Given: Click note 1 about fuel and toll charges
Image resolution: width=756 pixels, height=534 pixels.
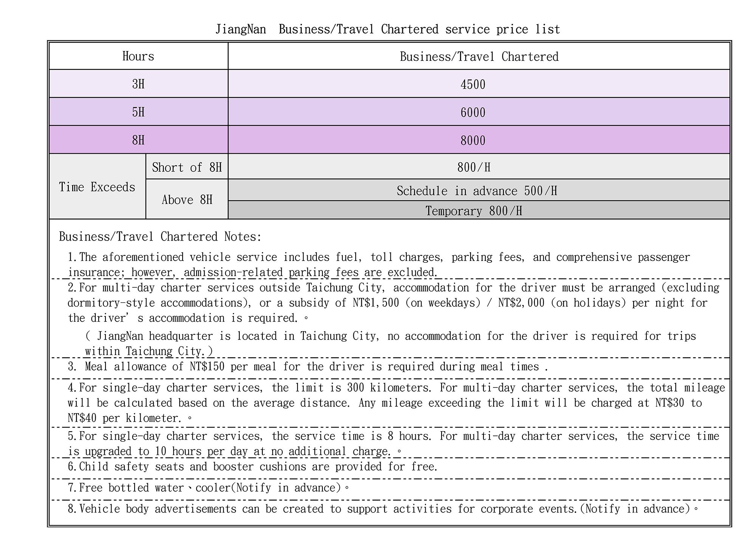Looking at the screenshot, I should [x=379, y=264].
